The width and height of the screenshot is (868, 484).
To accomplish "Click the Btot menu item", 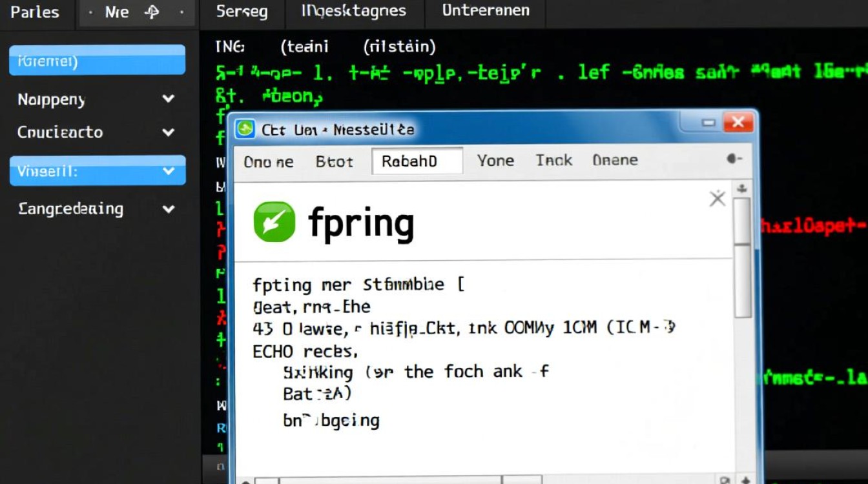I will click(x=334, y=161).
